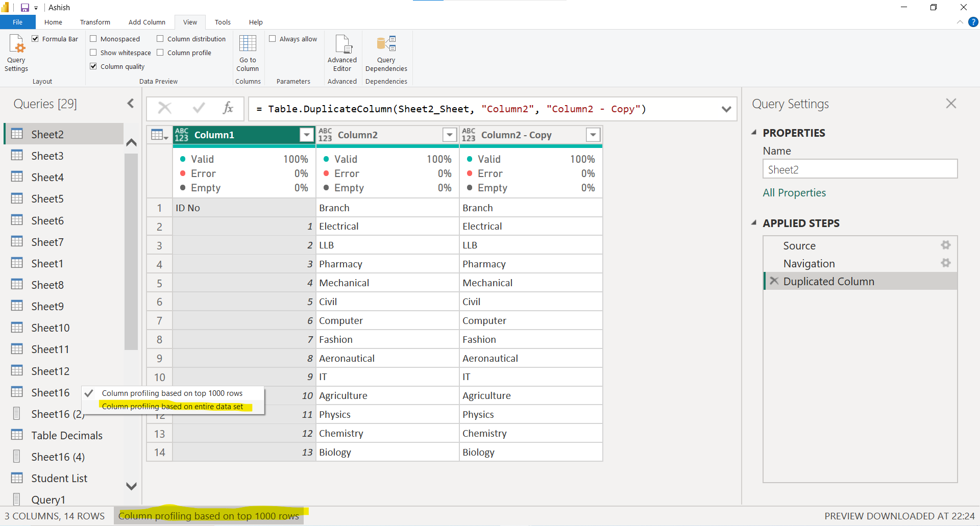Open the Column2 filter dropdown
Viewport: 980px width, 526px height.
point(449,135)
